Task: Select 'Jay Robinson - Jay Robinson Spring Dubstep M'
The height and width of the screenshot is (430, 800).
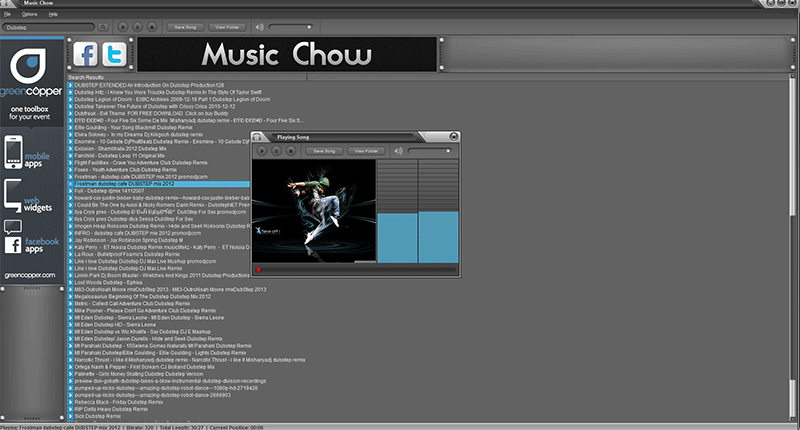Action: (x=129, y=240)
